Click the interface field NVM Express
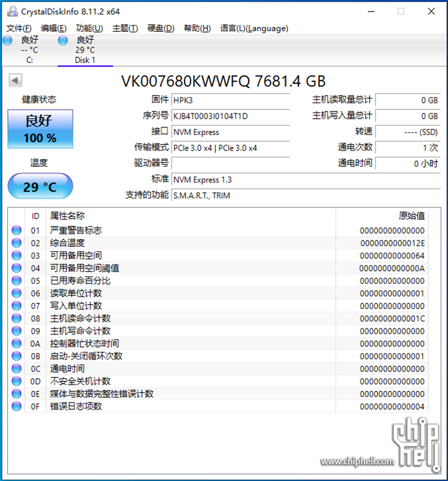Viewport: 448px width, 481px height. [x=231, y=132]
